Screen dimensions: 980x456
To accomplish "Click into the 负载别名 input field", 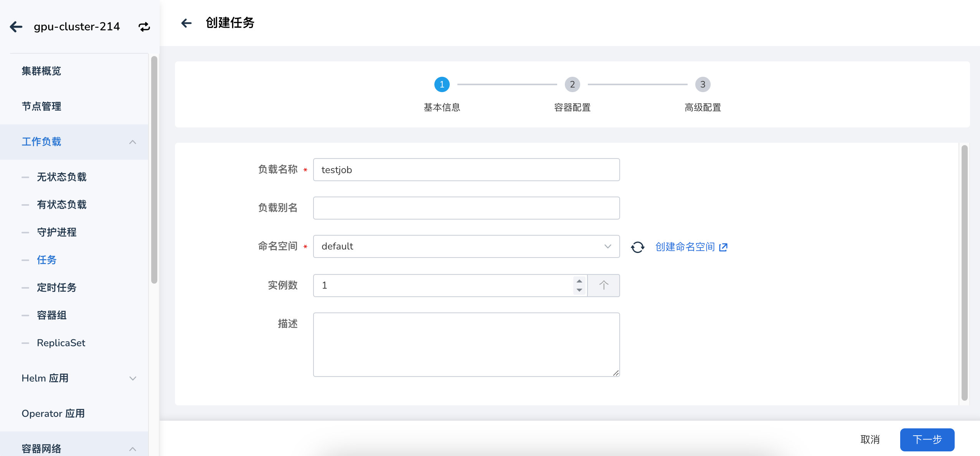I will [466, 208].
